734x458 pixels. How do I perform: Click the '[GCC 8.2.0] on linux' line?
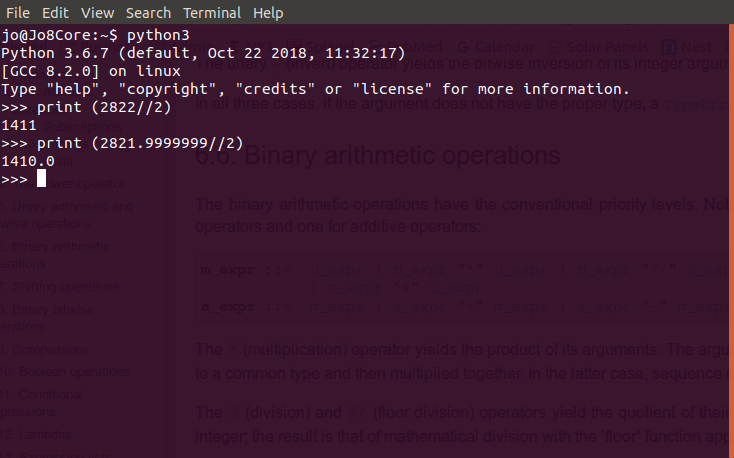tap(91, 71)
